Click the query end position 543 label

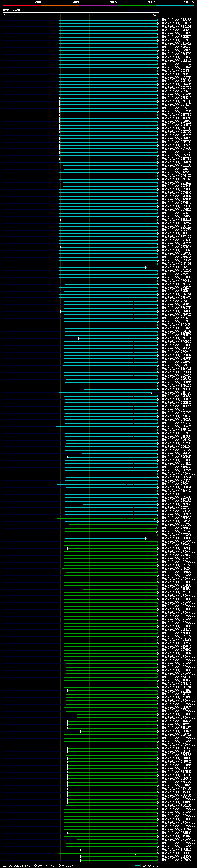(x=155, y=15)
